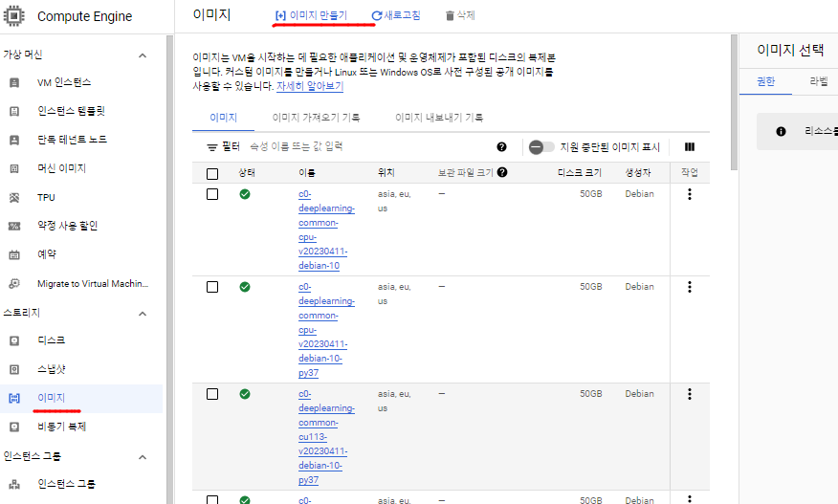Open 머신 이미지 in the sidebar
838x504 pixels.
pos(61,168)
